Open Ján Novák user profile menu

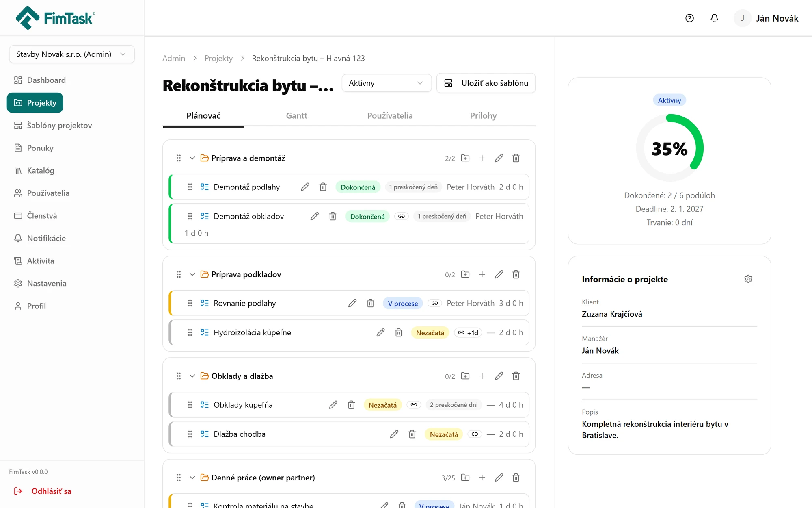click(767, 18)
